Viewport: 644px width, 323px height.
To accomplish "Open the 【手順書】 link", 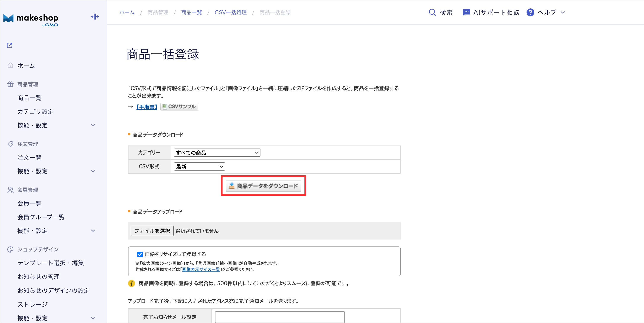I will [x=146, y=107].
